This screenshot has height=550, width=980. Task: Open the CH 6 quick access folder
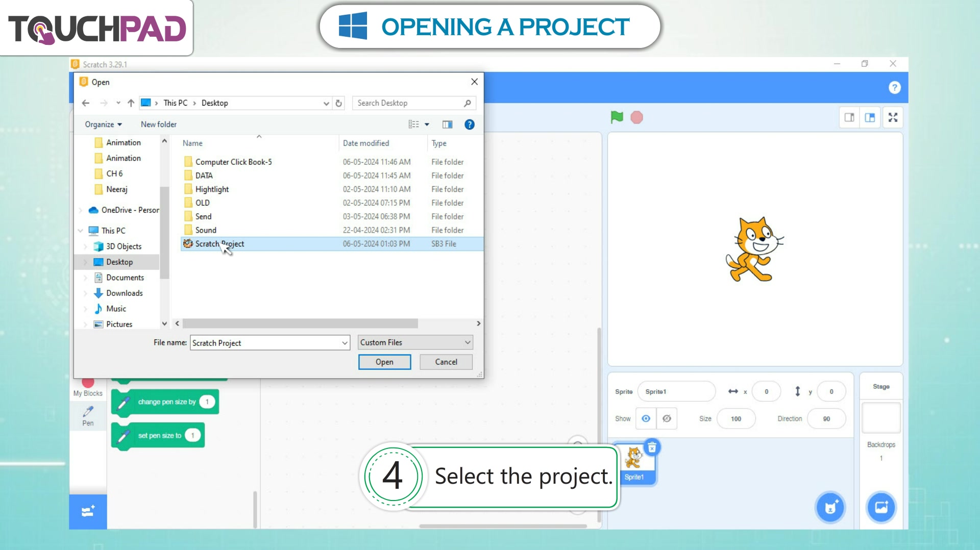114,174
